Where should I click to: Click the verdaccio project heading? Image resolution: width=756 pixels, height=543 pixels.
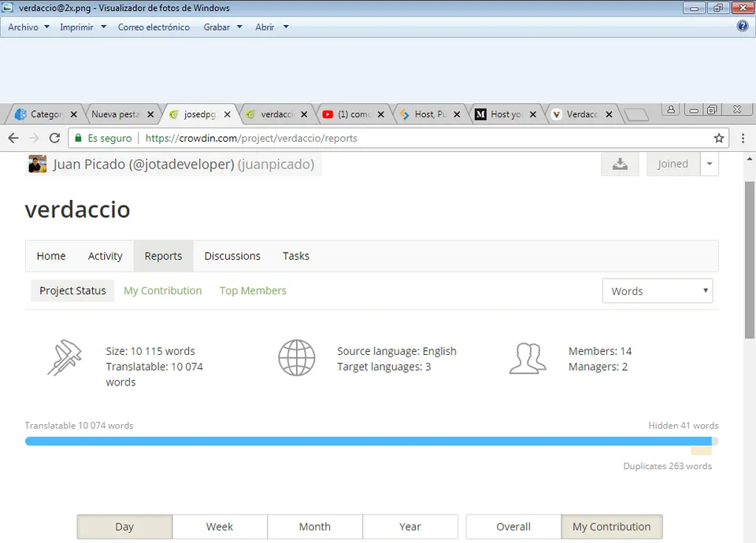(x=78, y=209)
